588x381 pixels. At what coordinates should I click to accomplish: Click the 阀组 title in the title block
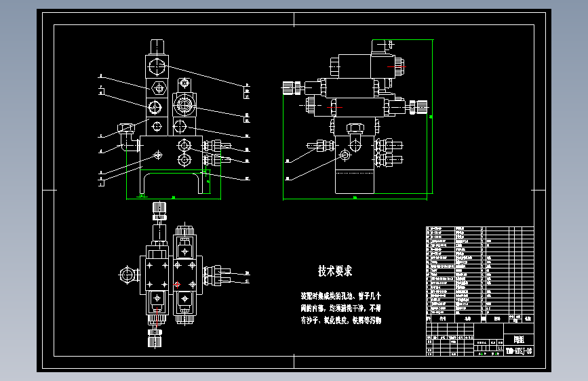(519, 340)
